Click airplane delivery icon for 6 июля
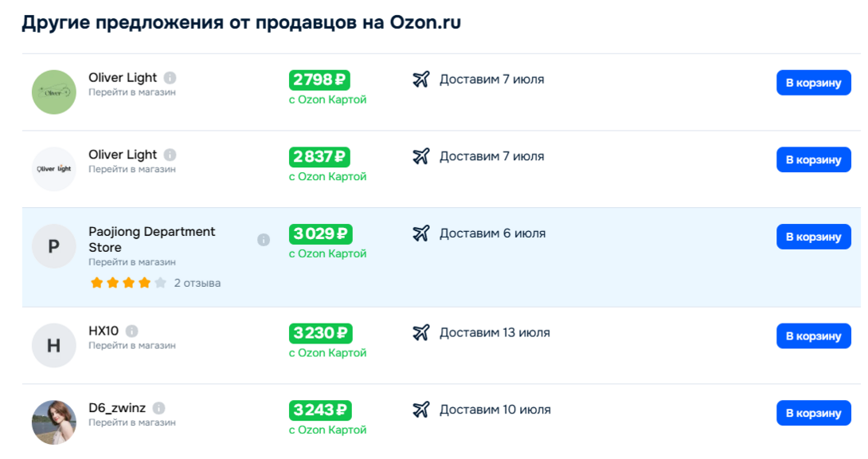The height and width of the screenshot is (459, 868). pos(421,233)
